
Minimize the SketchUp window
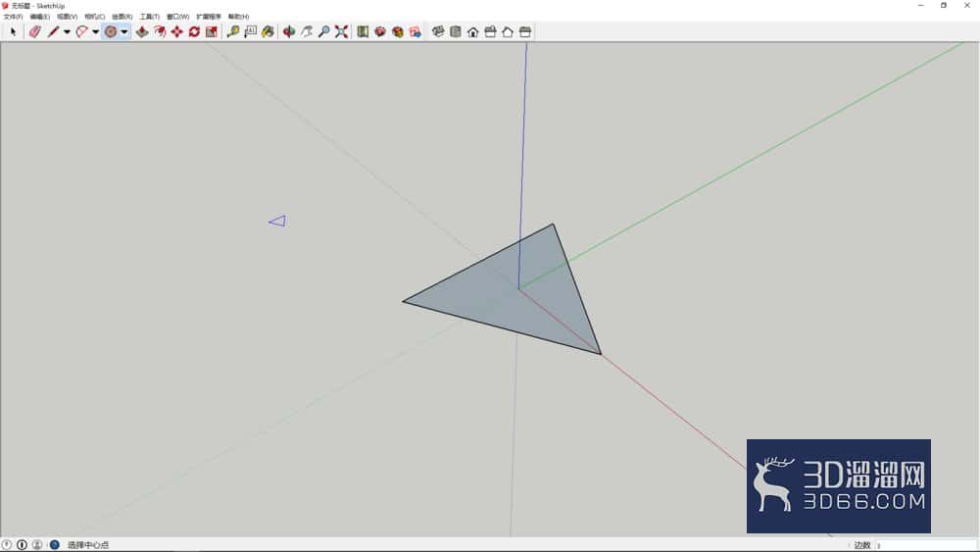[920, 6]
